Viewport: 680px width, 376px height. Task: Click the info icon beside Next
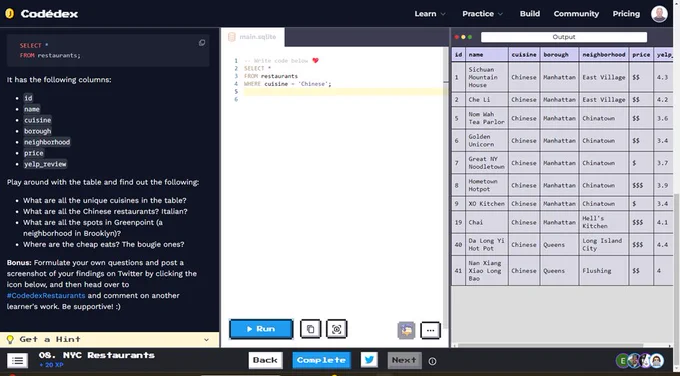pos(432,361)
